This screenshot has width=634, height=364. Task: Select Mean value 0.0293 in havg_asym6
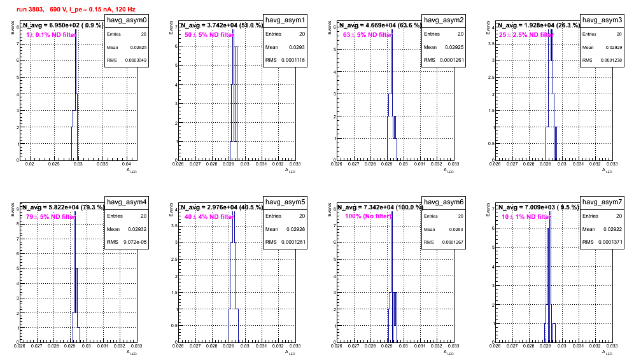click(456, 230)
